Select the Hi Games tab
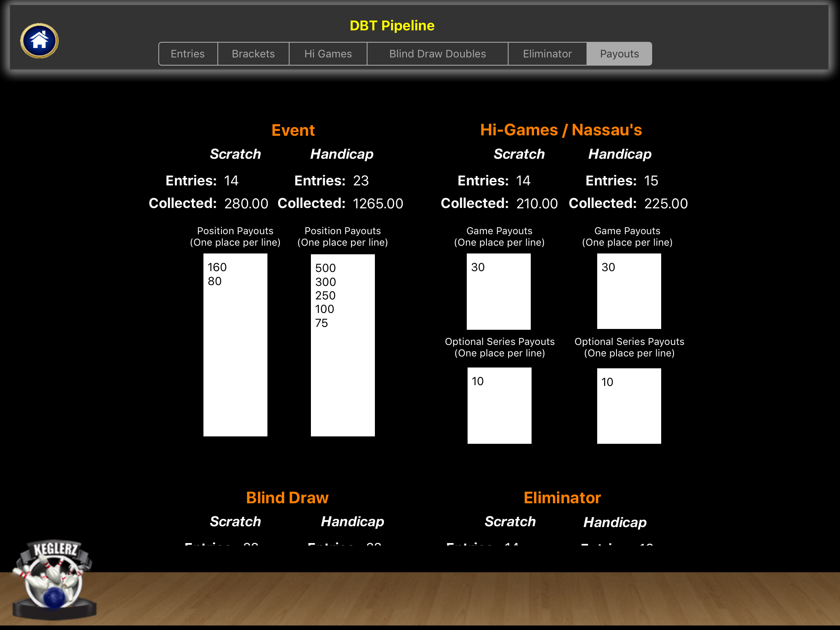Viewport: 840px width, 630px height. point(327,53)
